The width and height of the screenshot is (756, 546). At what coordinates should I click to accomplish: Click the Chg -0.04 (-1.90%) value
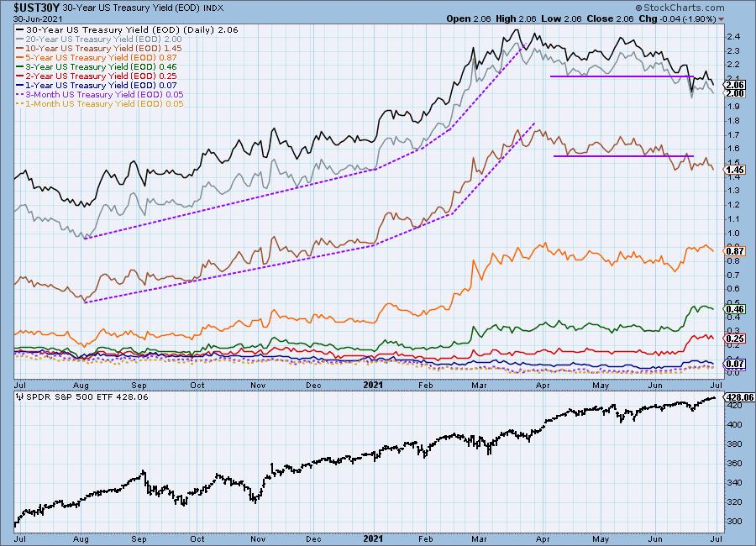coord(677,18)
